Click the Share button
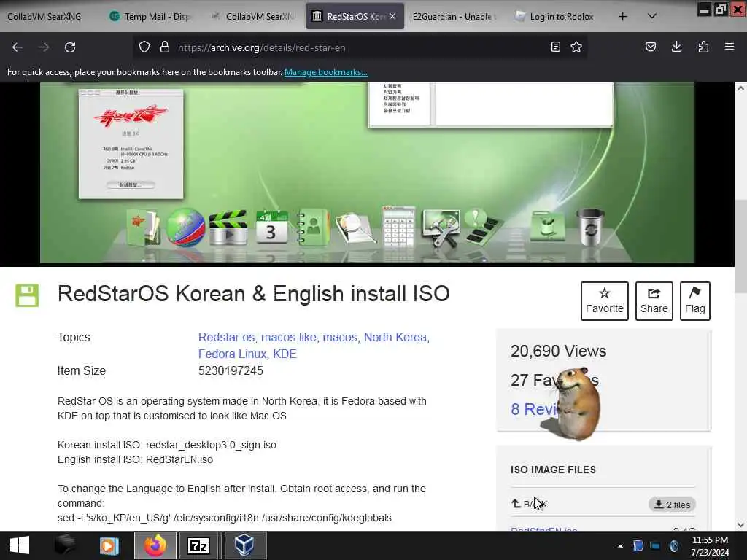Screen dimensions: 747x560 point(654,301)
